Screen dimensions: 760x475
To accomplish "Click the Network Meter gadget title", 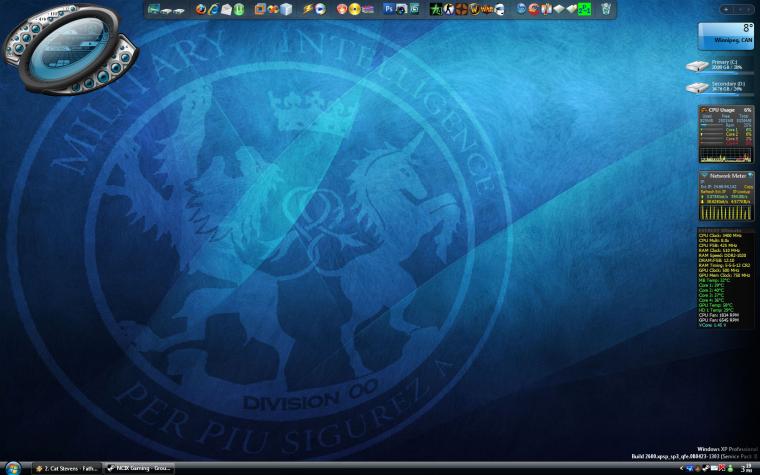I will (x=727, y=175).
